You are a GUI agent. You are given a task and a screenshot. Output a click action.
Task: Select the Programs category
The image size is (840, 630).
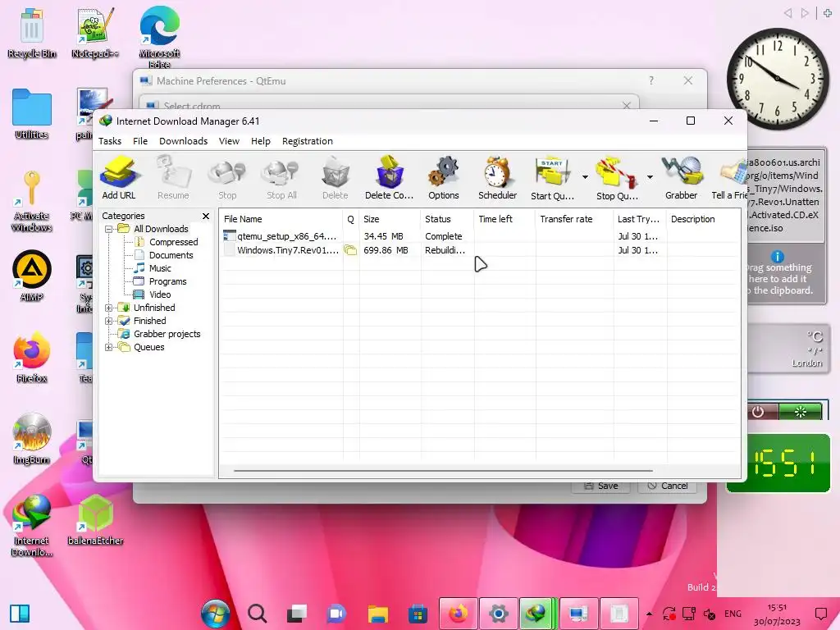coord(167,281)
